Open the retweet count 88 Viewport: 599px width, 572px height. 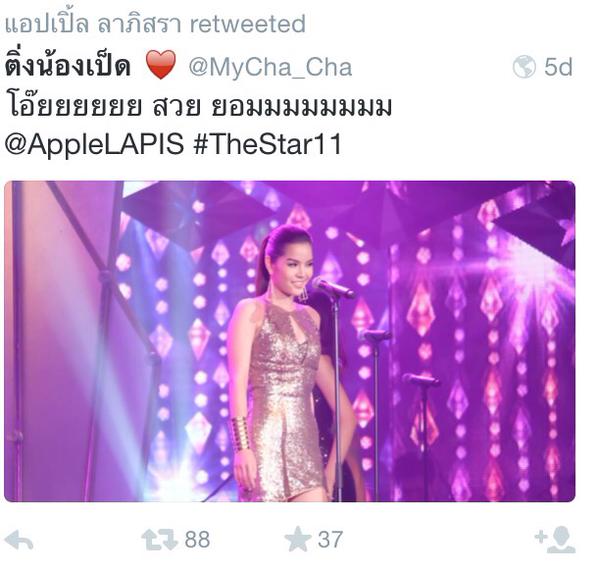tap(197, 540)
